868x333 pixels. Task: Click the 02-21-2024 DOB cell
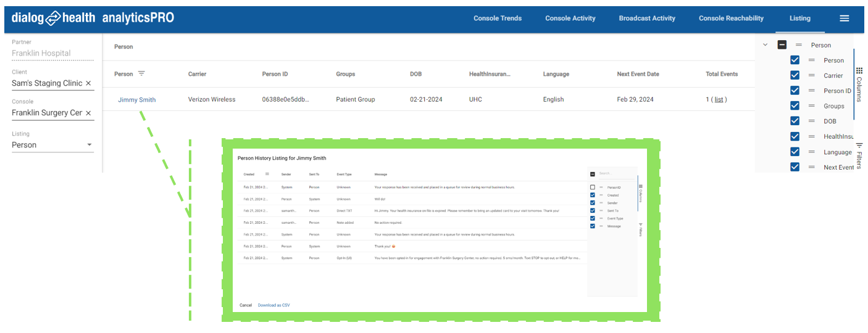pos(427,100)
